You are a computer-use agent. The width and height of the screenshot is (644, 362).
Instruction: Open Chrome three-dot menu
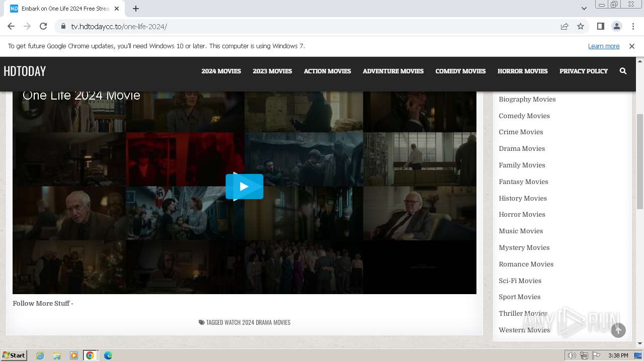point(633,26)
